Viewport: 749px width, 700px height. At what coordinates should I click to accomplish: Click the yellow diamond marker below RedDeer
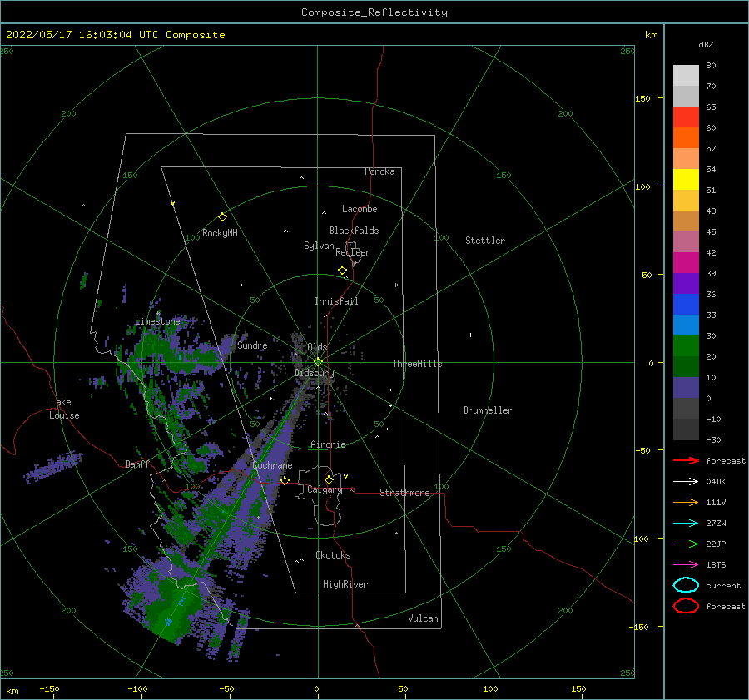point(343,271)
